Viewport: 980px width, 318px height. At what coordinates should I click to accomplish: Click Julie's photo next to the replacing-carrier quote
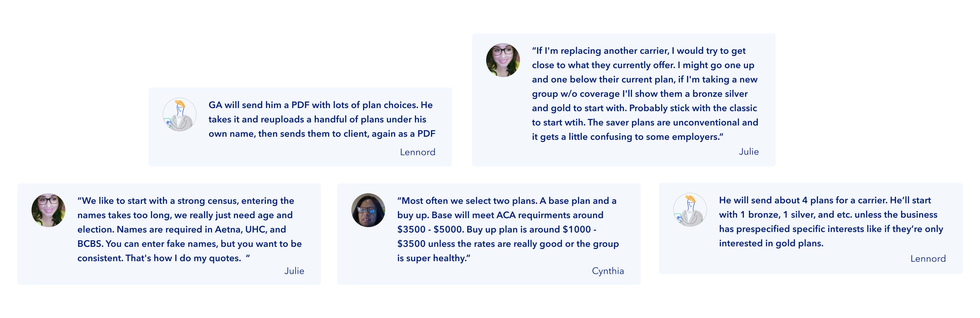click(503, 60)
